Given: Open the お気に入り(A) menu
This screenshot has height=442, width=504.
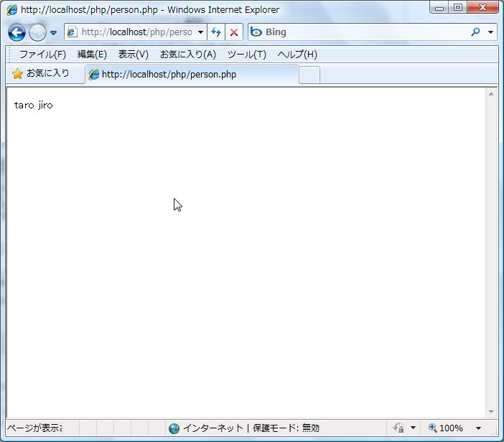Looking at the screenshot, I should [x=187, y=55].
